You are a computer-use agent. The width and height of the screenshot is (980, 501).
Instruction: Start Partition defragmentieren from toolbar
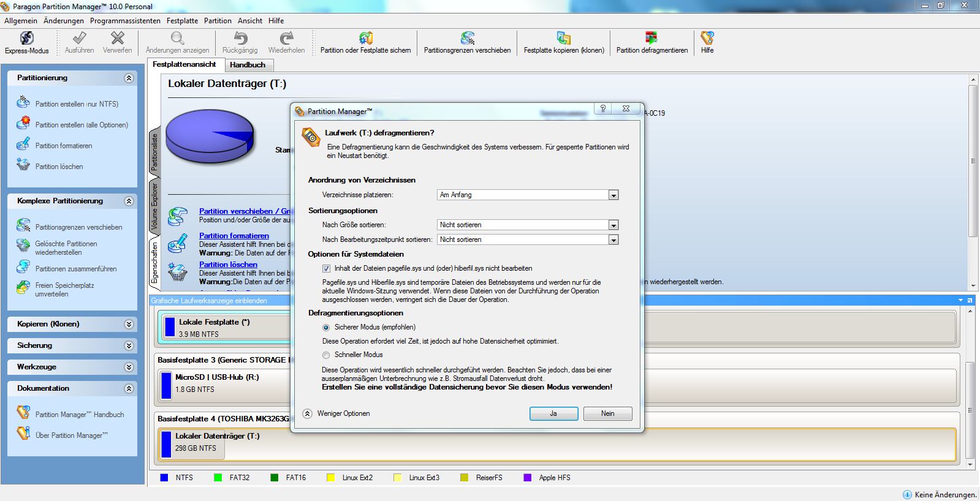click(651, 43)
